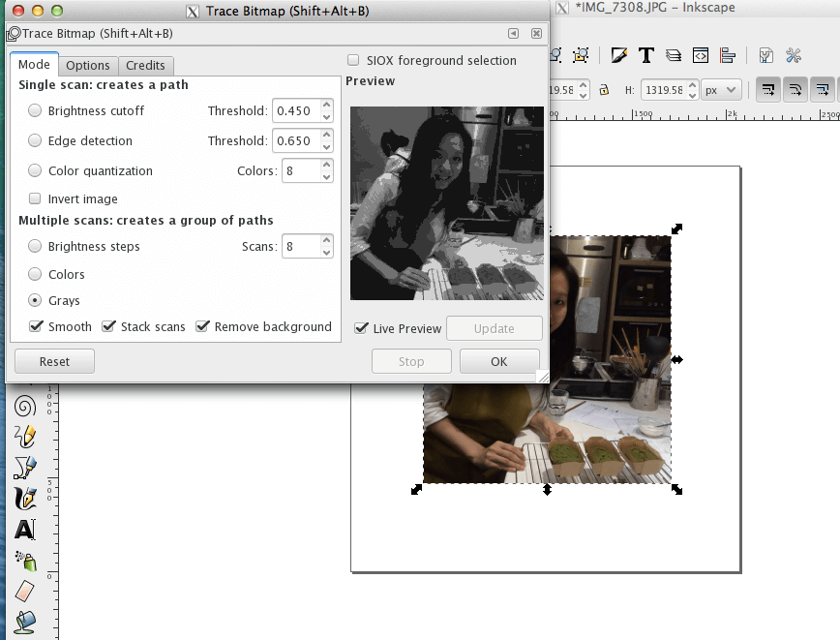Increase the Scans count
The image size is (840, 640).
pyautogui.click(x=326, y=241)
